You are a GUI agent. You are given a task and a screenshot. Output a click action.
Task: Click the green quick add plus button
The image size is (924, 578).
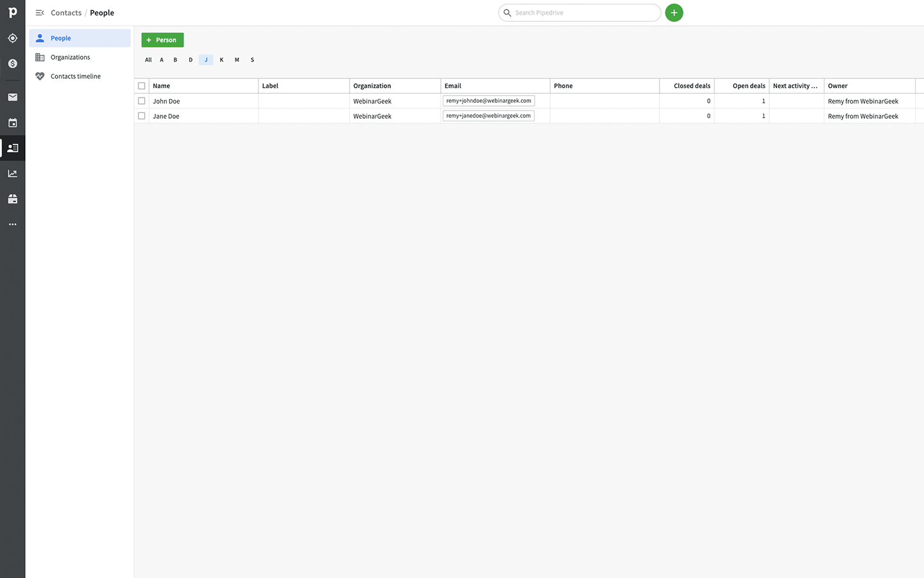point(674,13)
